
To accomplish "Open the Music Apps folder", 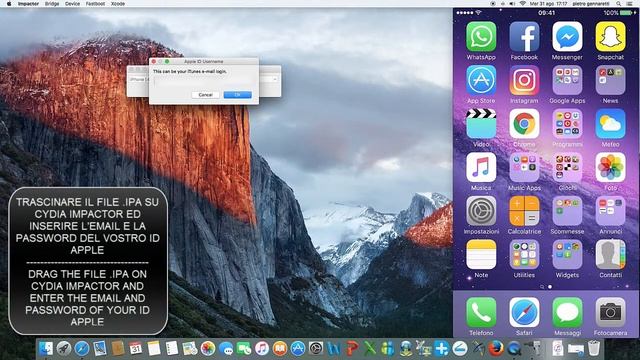I will point(524,168).
